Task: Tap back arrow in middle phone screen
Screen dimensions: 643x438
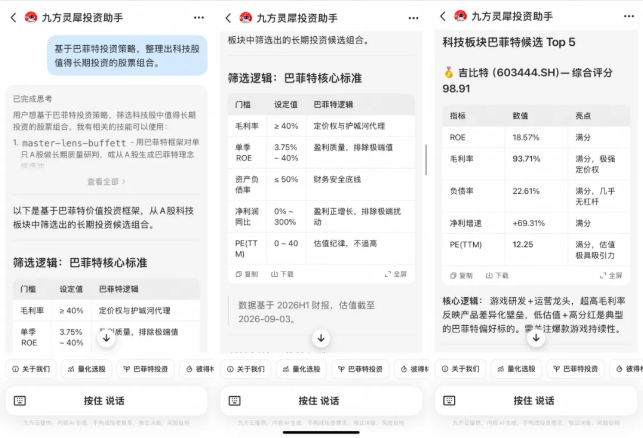Action: 228,18
